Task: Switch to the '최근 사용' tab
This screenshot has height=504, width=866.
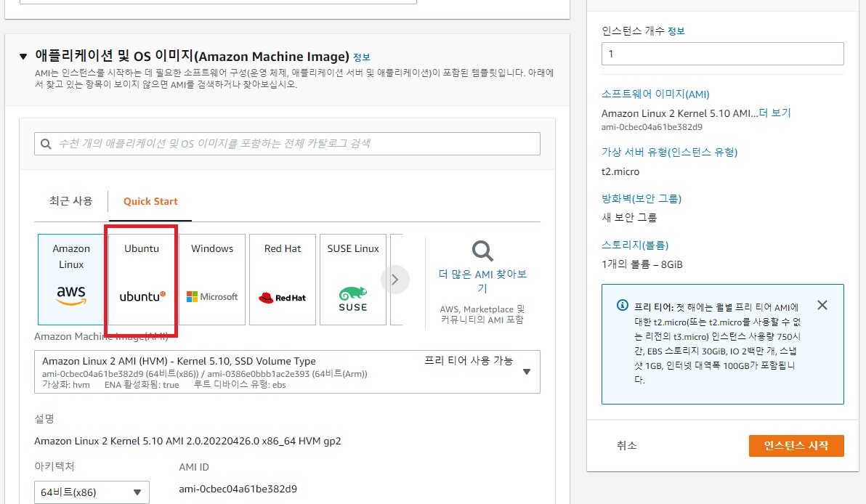Action: click(x=70, y=201)
